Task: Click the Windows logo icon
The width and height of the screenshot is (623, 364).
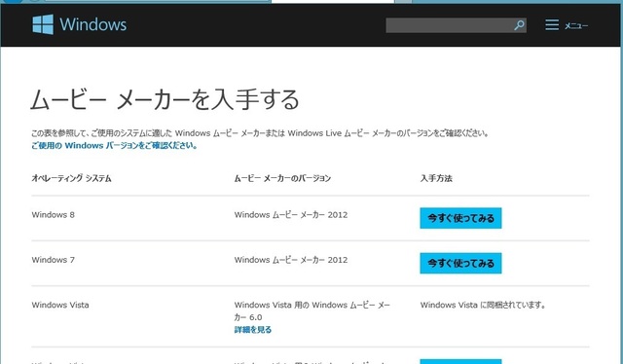Action: click(x=43, y=24)
